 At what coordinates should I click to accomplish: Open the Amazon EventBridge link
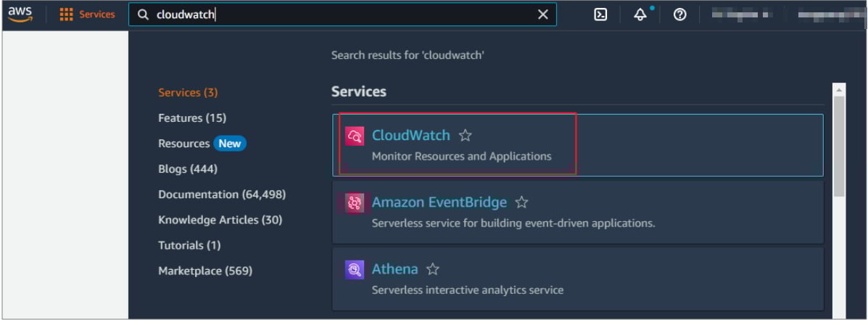pos(439,202)
